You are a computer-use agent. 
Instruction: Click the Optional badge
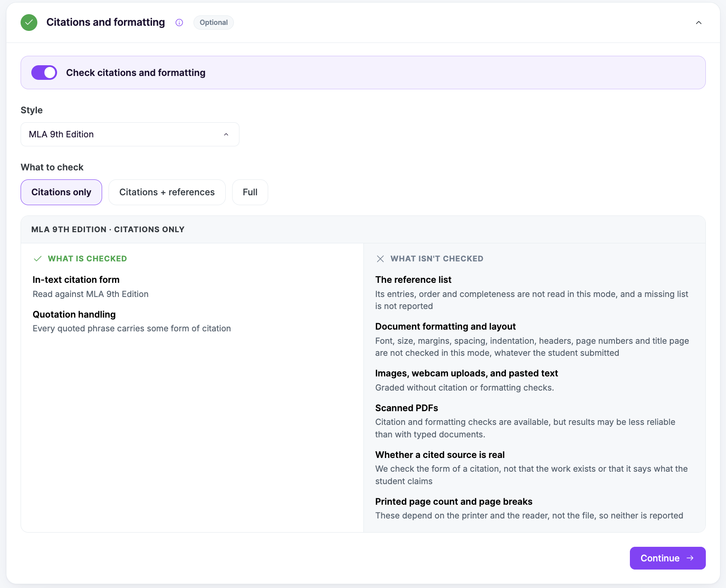(x=214, y=22)
